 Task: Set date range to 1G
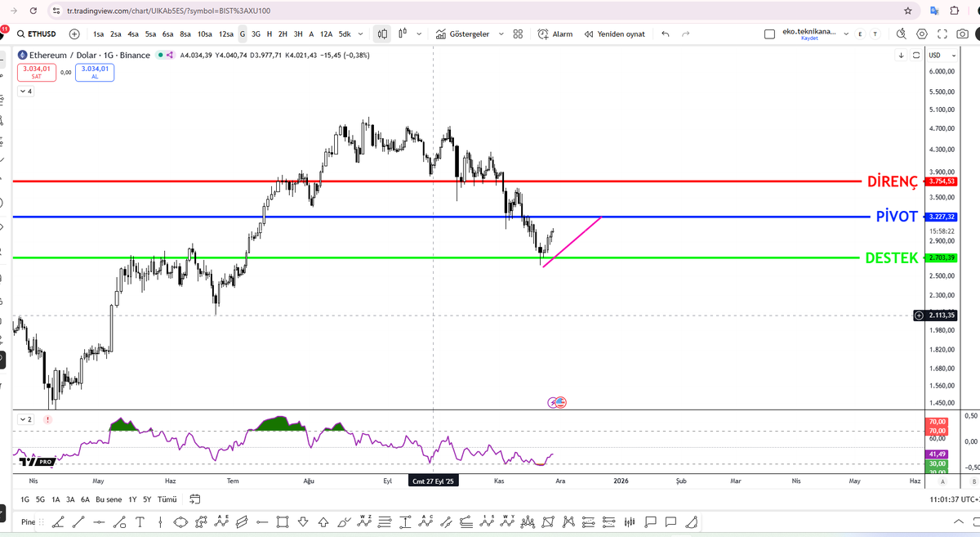tap(24, 499)
